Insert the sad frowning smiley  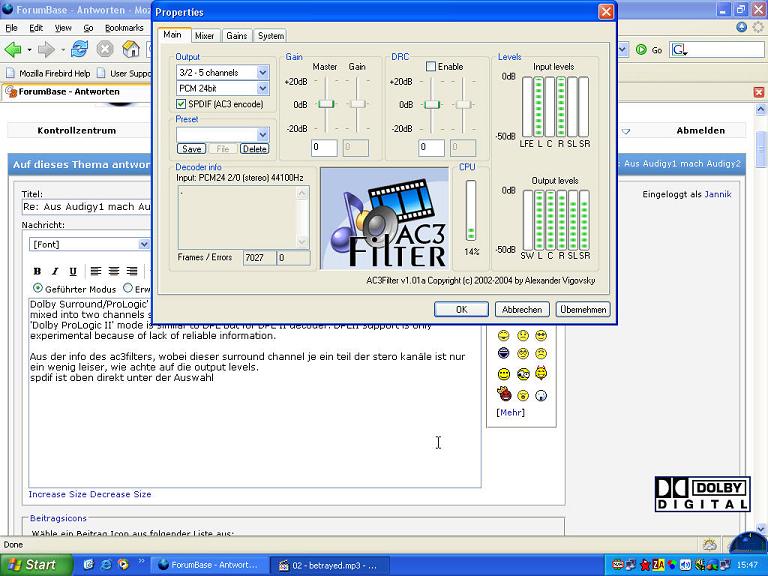click(x=541, y=353)
